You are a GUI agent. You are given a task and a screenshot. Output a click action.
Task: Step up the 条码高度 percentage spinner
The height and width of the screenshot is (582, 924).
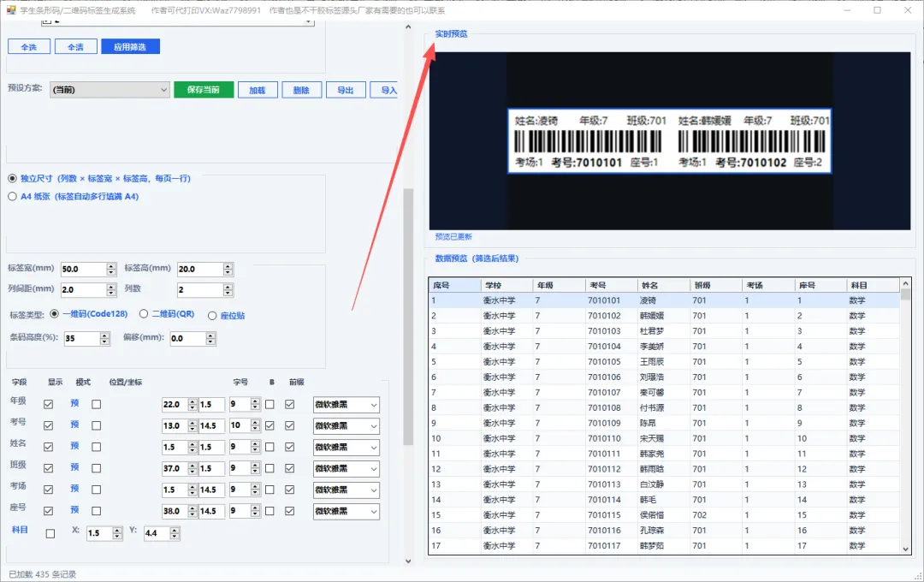(x=105, y=335)
